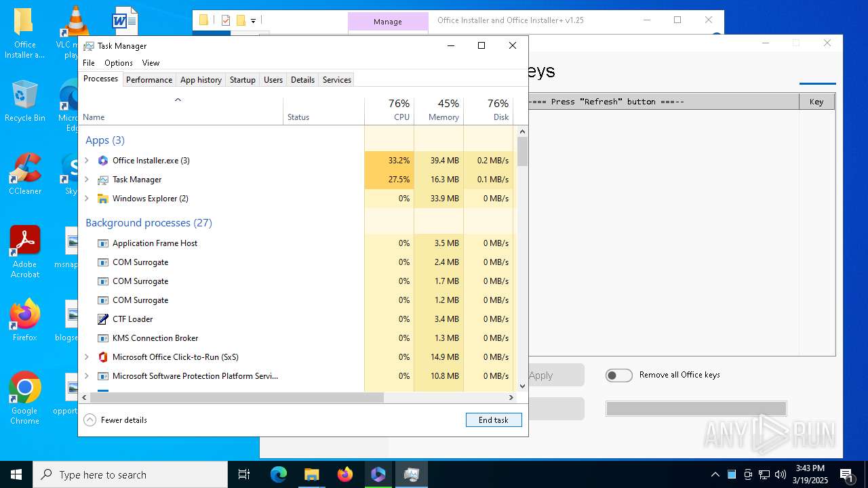Viewport: 868px width, 488px height.
Task: Sort processes by Name column
Action: [x=181, y=110]
